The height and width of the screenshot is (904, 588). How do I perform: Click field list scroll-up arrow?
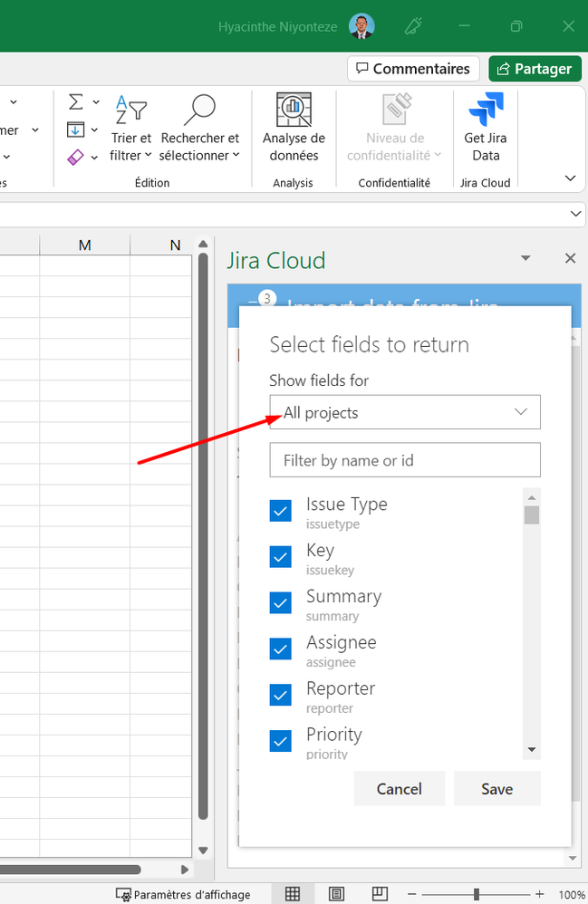tap(532, 497)
